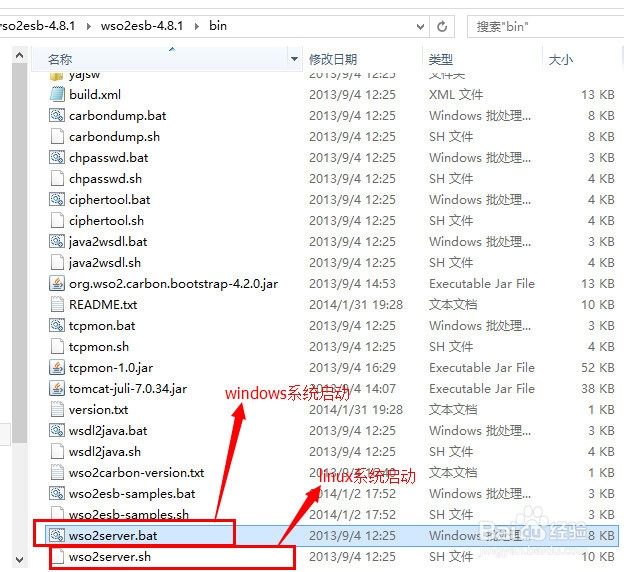Click the 2014/1/31 19:28 date of README.txt
The image size is (624, 572).
356,305
